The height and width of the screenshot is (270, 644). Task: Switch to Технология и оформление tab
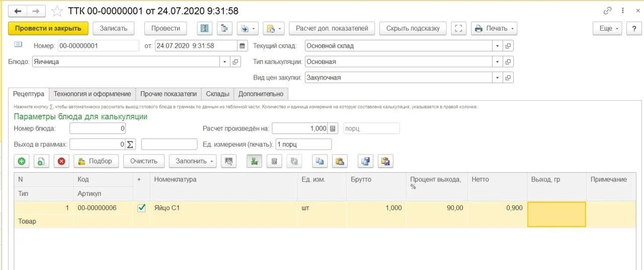click(93, 94)
